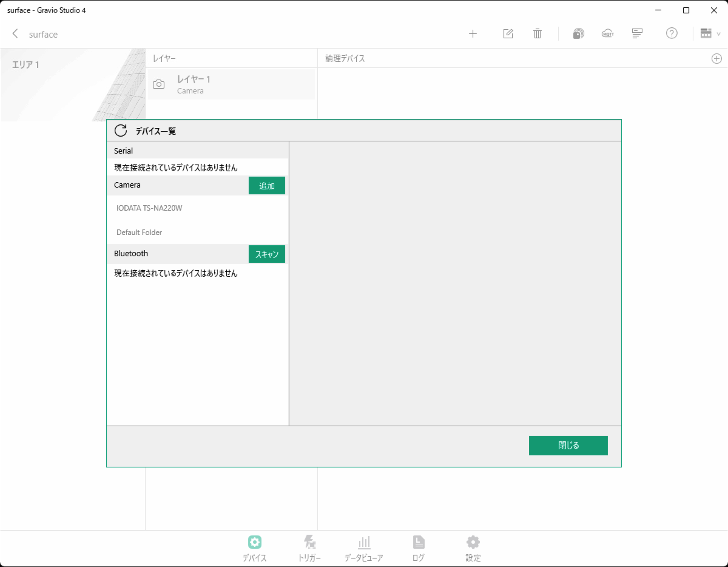This screenshot has width=728, height=567.
Task: Open the MQTT cloud icon
Action: [608, 34]
